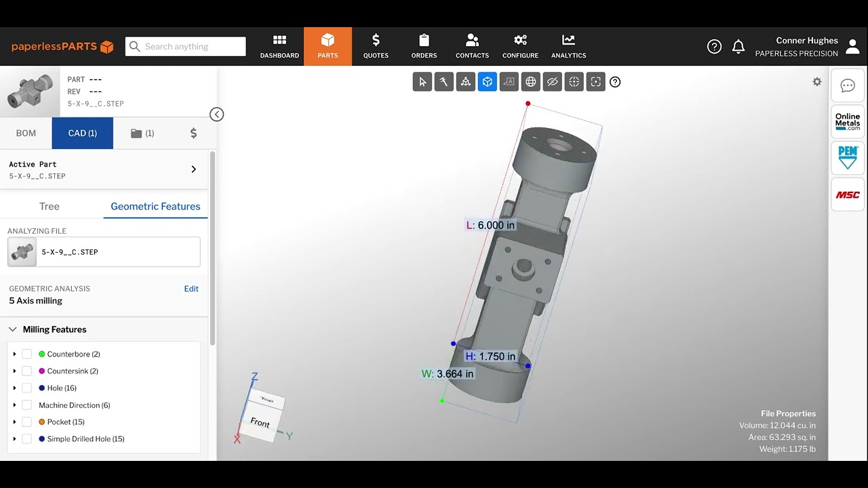Enable the Hole (16) checkbox

tap(26, 388)
